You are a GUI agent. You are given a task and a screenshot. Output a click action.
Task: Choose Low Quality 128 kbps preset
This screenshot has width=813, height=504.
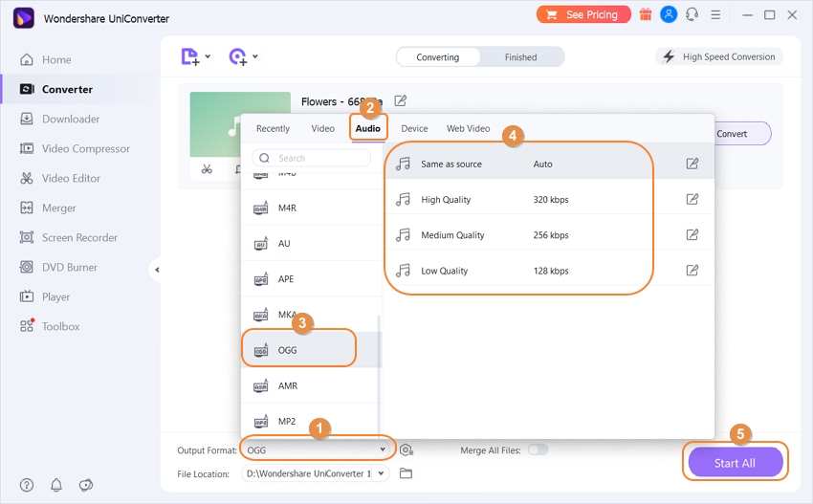pos(550,271)
